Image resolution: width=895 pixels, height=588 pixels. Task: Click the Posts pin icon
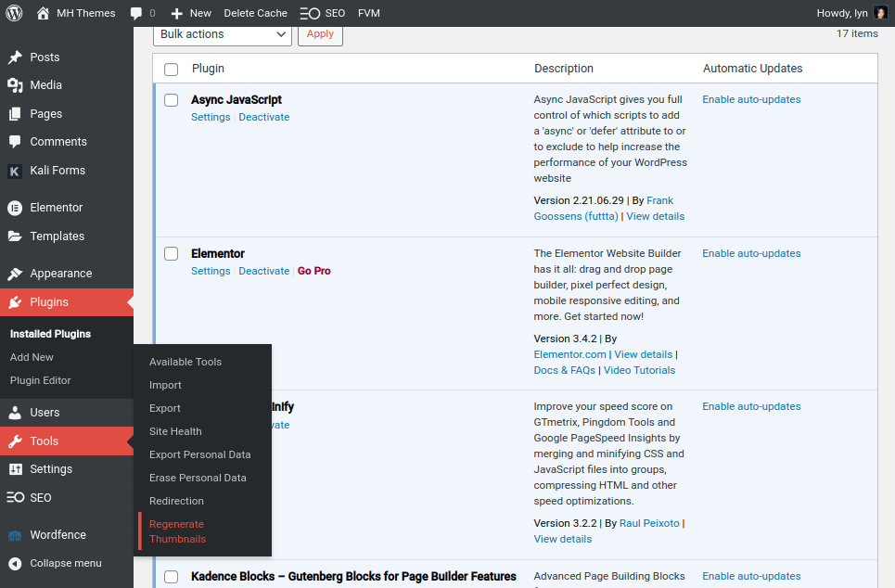16,58
